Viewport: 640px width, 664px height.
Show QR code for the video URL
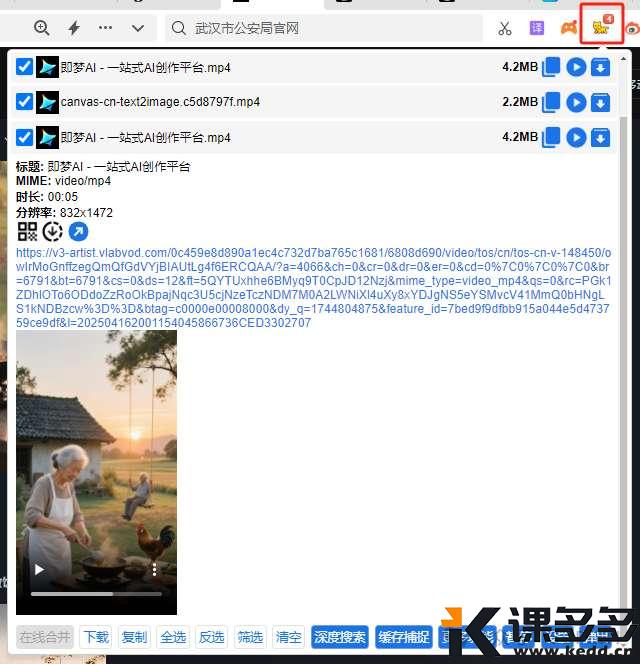coord(27,232)
